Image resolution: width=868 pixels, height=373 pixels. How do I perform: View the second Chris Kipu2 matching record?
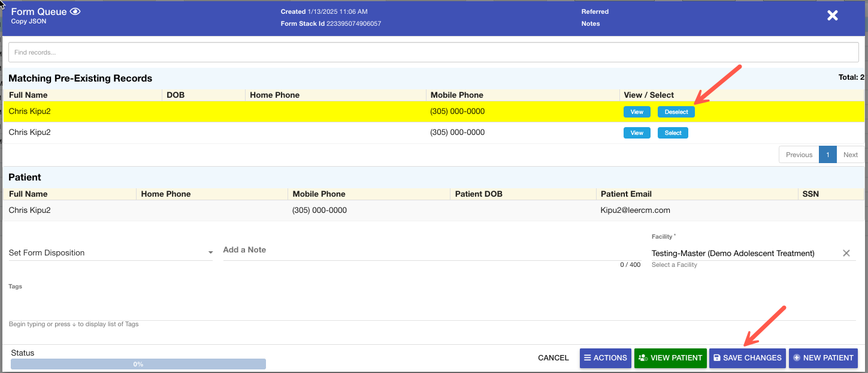[637, 133]
